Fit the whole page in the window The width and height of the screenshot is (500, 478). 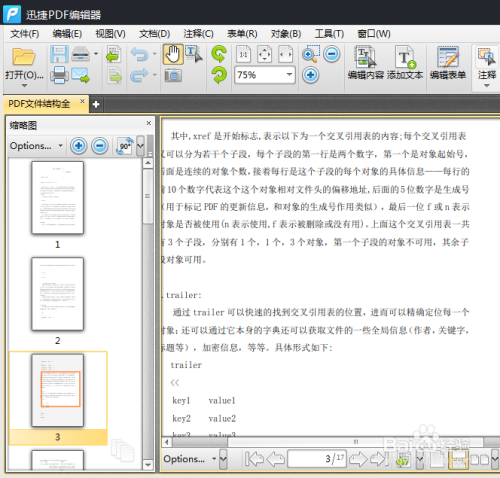pos(264,54)
